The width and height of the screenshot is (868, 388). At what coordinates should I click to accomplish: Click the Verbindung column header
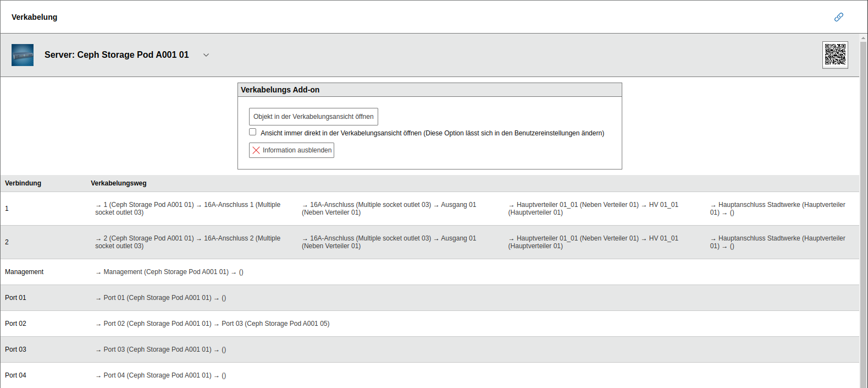(23, 183)
